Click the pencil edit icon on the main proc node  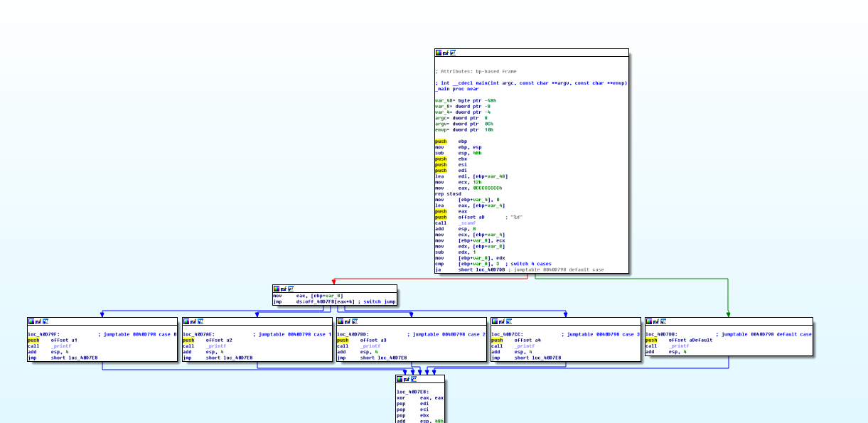click(x=446, y=53)
